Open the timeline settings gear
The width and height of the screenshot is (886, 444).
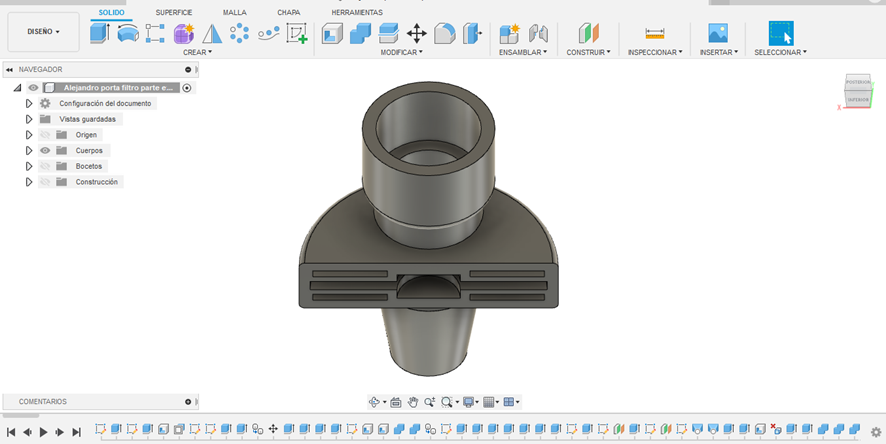click(x=876, y=432)
